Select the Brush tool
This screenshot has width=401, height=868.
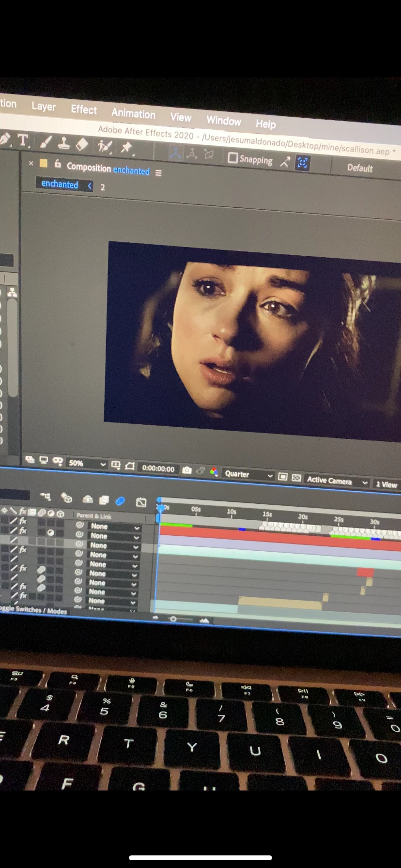coord(45,142)
